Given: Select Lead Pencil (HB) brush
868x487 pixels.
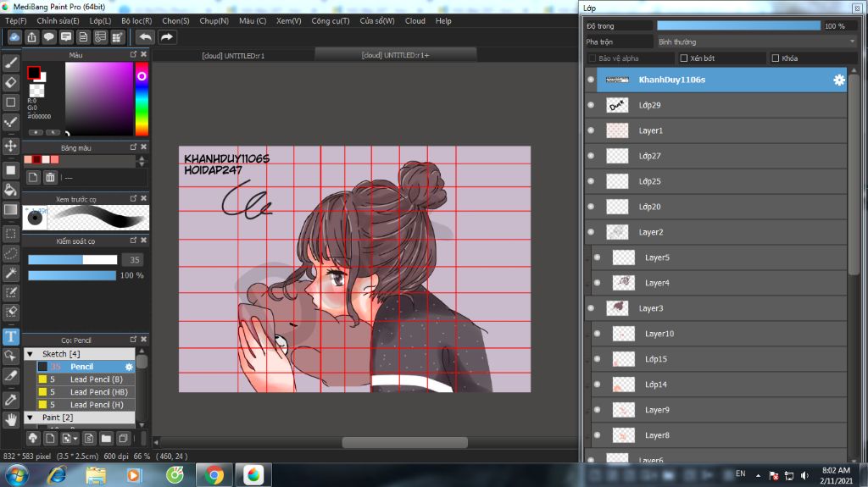Looking at the screenshot, I should point(86,392).
